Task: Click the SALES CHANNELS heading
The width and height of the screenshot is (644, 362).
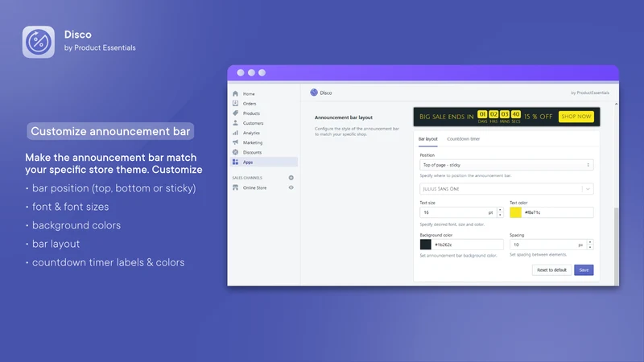Action: pyautogui.click(x=247, y=178)
